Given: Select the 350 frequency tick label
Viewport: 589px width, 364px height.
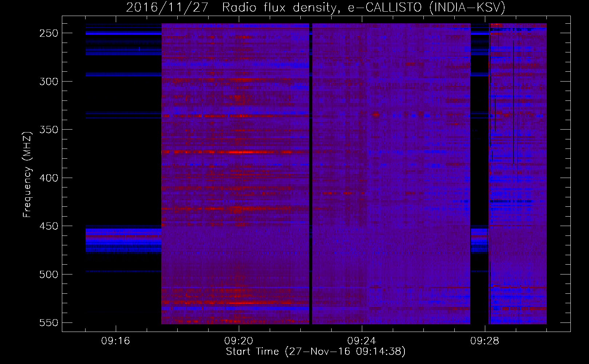Looking at the screenshot, I should (x=49, y=130).
